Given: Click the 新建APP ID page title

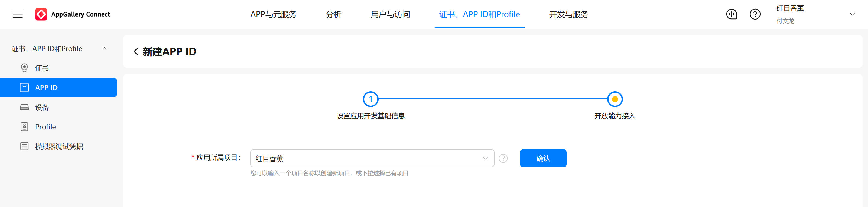Looking at the screenshot, I should [169, 52].
